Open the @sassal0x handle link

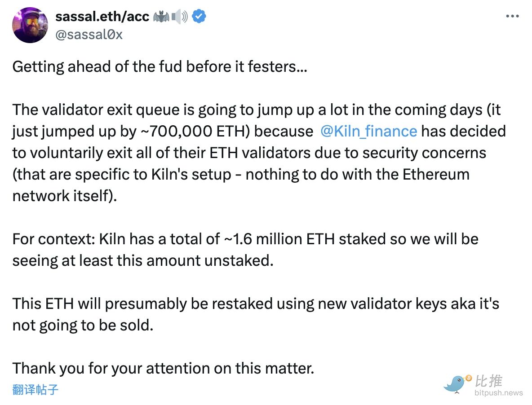point(89,34)
